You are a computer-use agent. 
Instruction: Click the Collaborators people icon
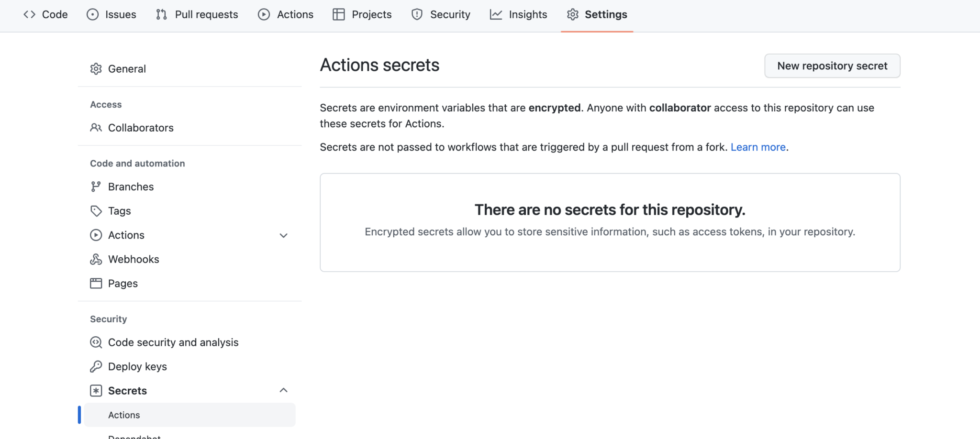[96, 128]
